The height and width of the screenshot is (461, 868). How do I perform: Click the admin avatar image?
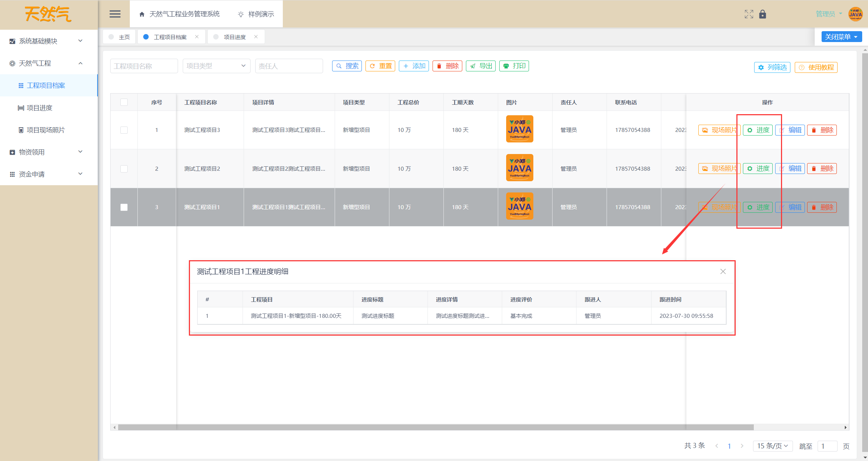(855, 14)
